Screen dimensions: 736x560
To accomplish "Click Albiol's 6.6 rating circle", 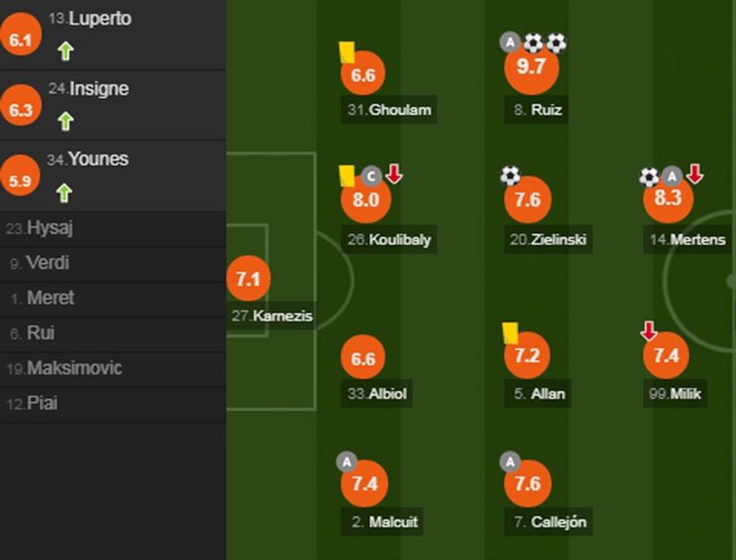I will point(363,359).
